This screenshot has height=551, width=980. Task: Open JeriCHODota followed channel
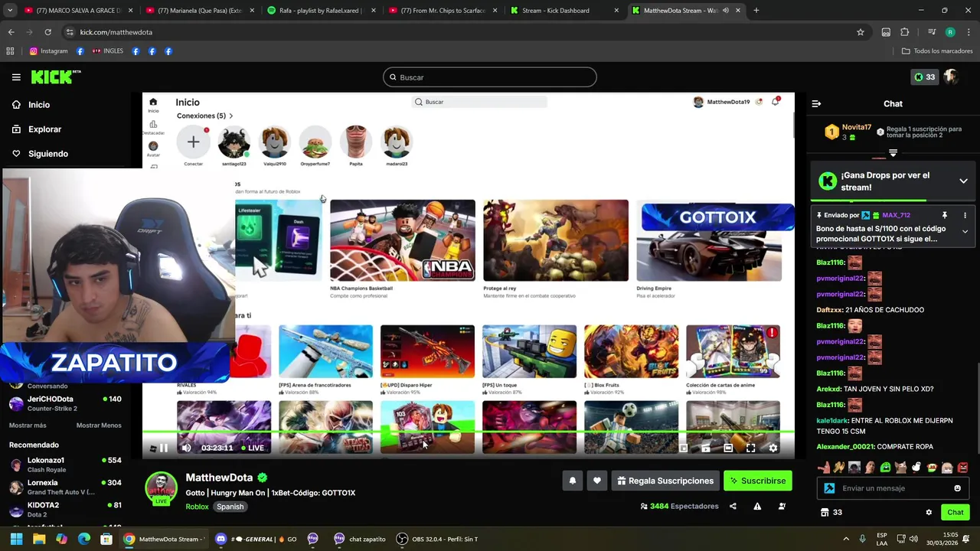[65, 403]
